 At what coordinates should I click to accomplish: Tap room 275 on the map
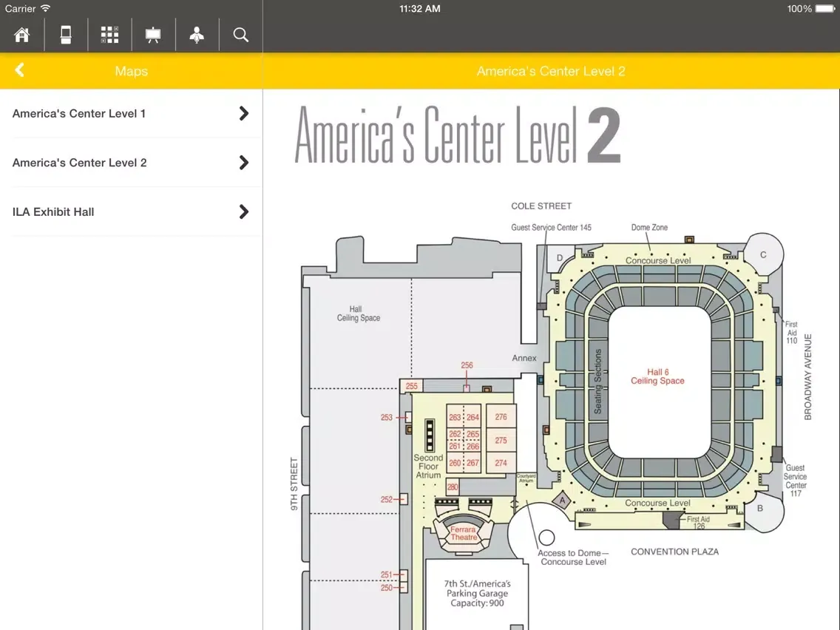(501, 441)
